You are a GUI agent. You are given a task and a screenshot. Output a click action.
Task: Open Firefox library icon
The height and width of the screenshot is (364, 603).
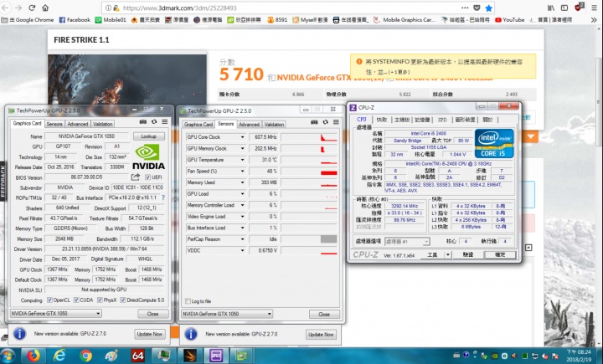551,8
